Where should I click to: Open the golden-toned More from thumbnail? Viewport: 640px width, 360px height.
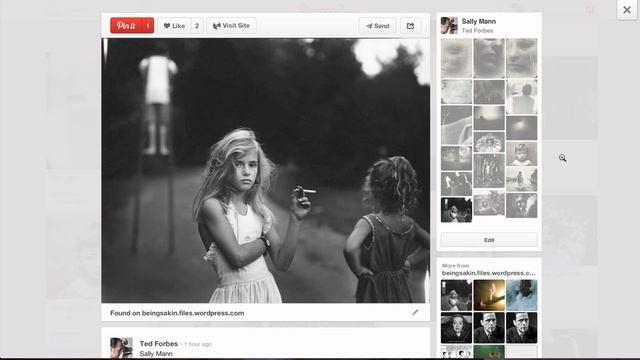coord(489,295)
